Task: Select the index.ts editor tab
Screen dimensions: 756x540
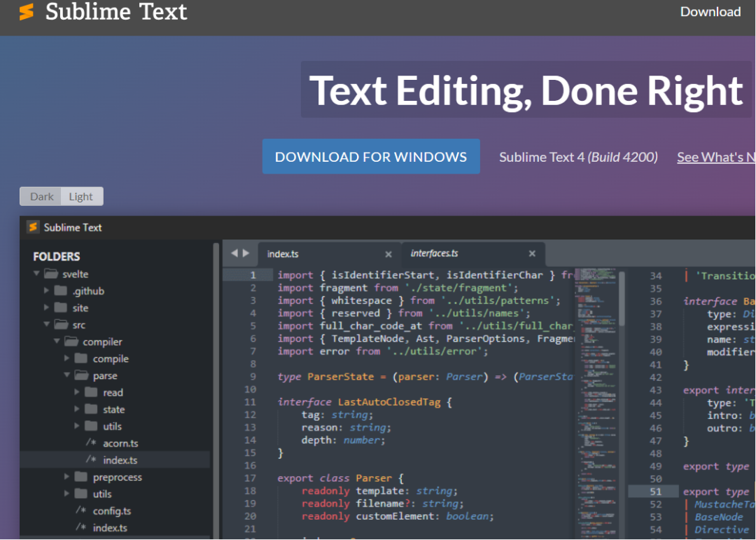Action: pyautogui.click(x=329, y=254)
